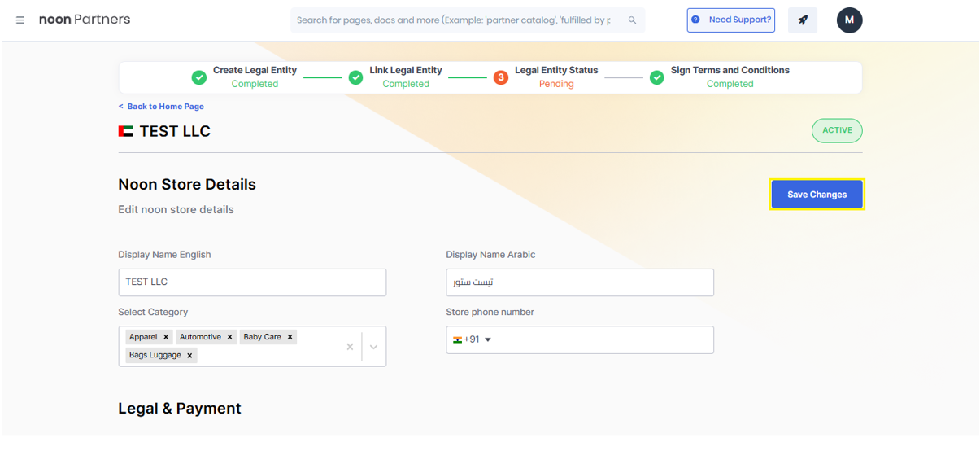
Task: Click the Store phone number label
Action: pyautogui.click(x=490, y=312)
